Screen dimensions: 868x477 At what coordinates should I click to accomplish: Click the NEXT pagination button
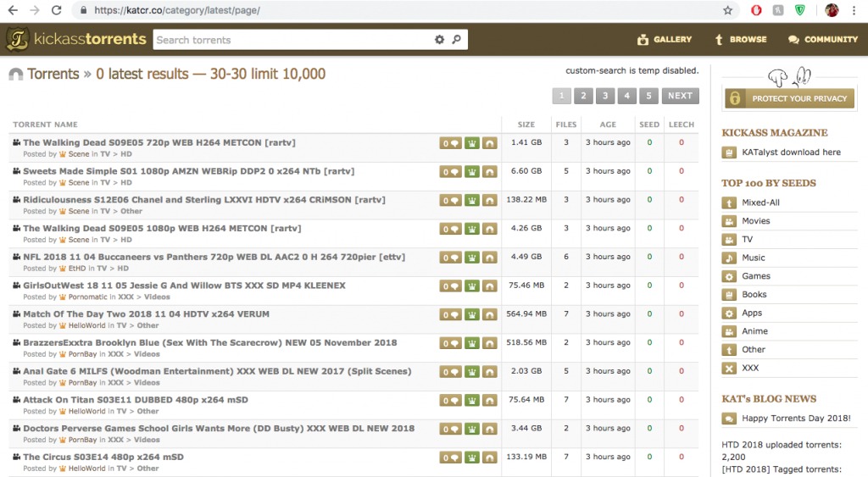pyautogui.click(x=680, y=96)
